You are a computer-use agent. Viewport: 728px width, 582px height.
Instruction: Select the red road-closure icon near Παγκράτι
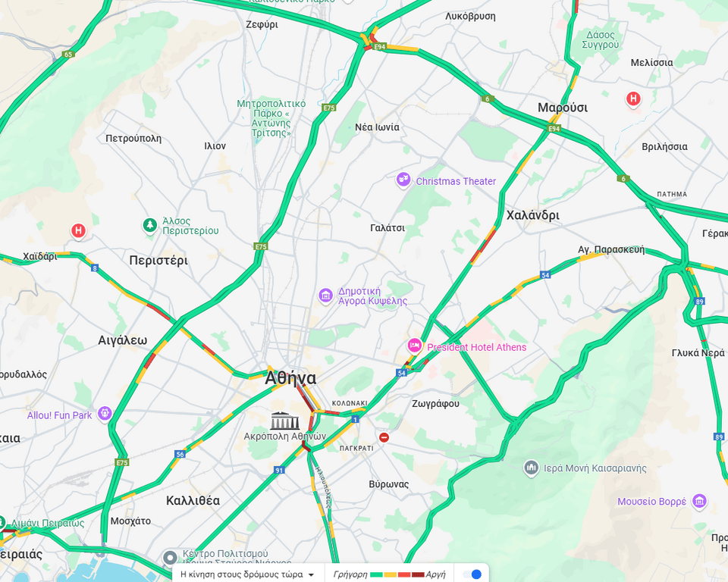(384, 437)
